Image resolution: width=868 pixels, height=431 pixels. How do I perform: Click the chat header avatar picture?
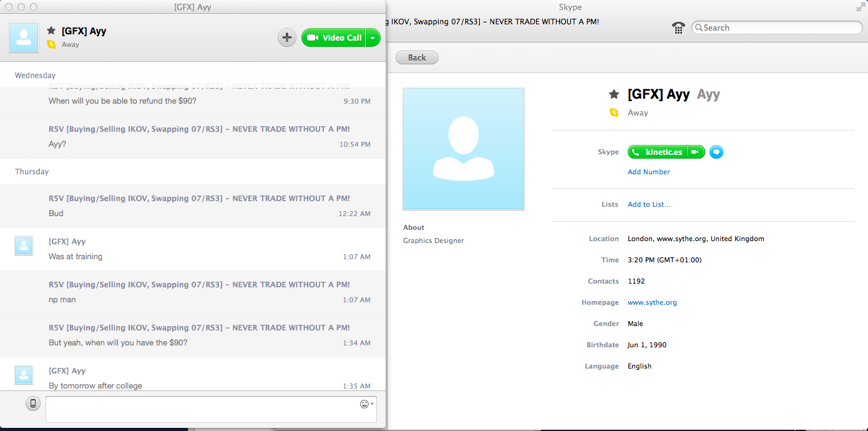click(24, 37)
